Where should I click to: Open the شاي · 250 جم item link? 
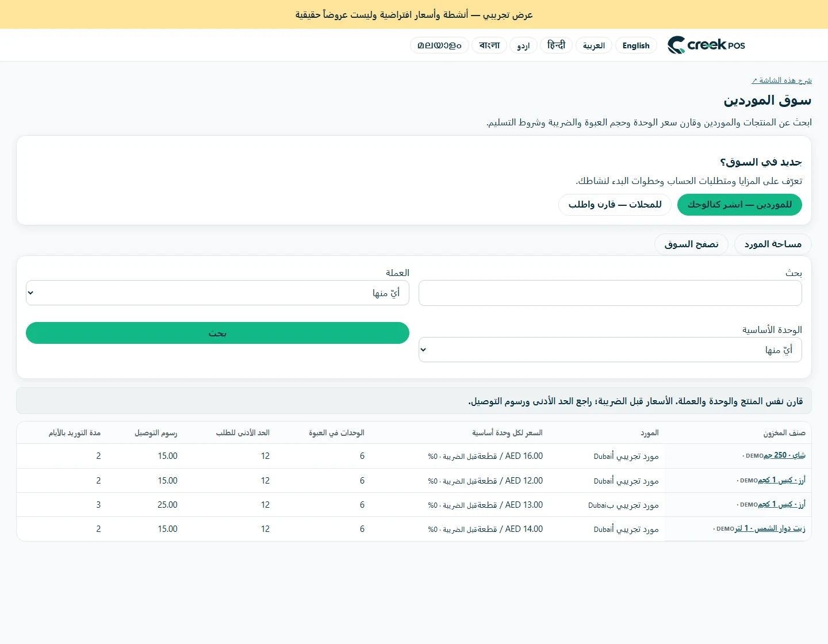click(x=784, y=455)
